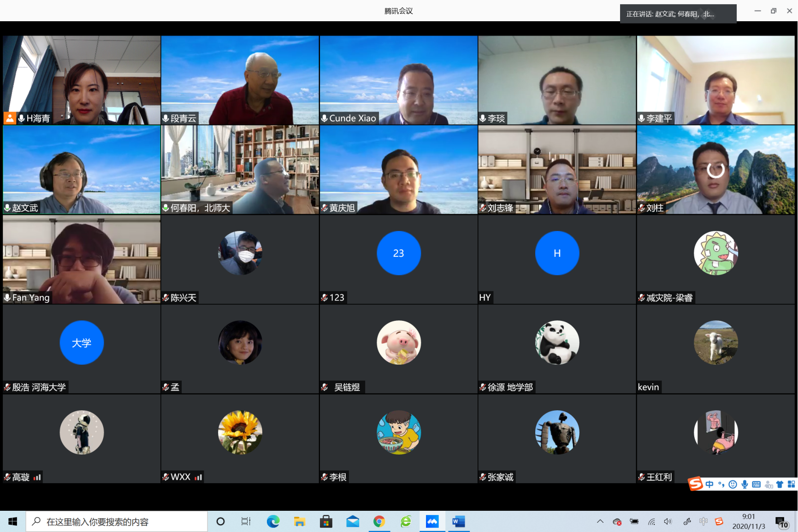
Task: Click the Tencent Meeting icon in taskbar
Action: point(432,521)
